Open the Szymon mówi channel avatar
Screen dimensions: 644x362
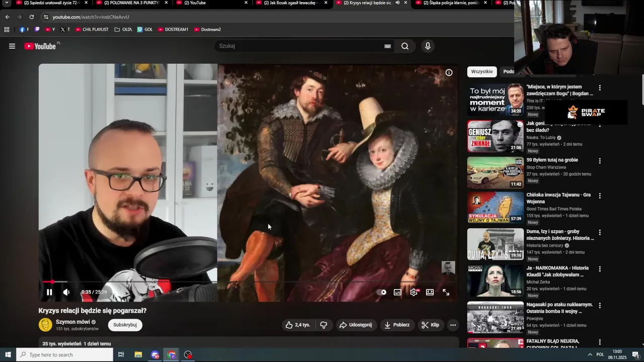pos(45,325)
